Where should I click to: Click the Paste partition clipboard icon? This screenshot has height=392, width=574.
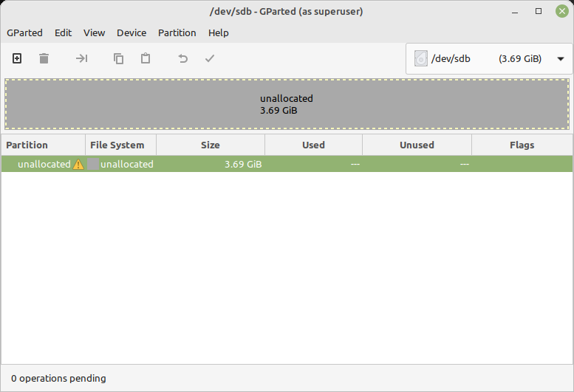[x=146, y=58]
